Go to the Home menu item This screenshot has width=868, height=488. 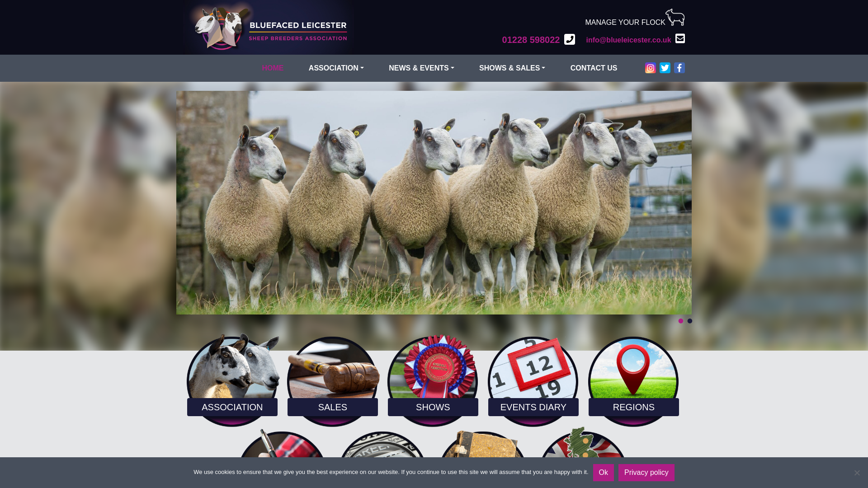coord(273,68)
